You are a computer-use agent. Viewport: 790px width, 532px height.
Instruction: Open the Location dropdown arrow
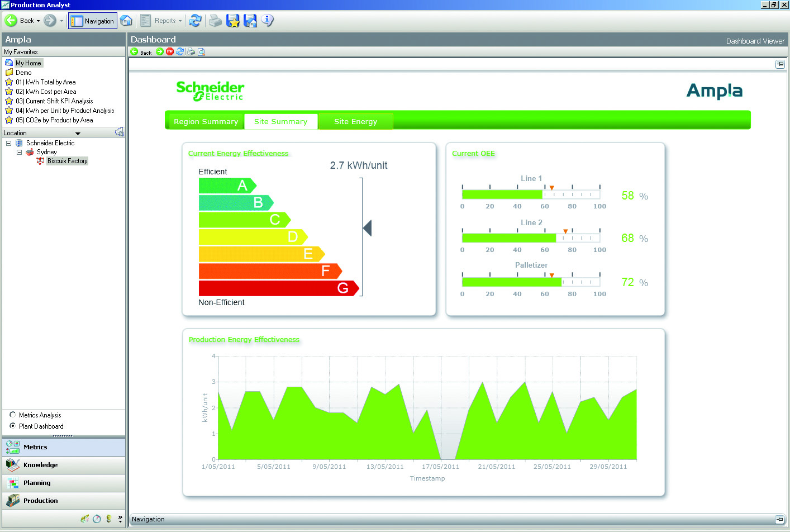pyautogui.click(x=78, y=134)
